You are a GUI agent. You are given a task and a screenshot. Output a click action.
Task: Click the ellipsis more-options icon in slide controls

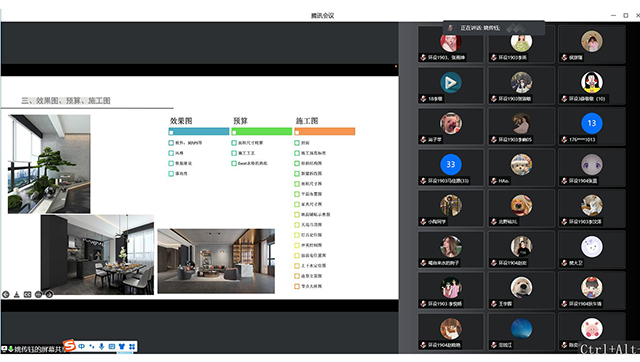click(x=38, y=294)
